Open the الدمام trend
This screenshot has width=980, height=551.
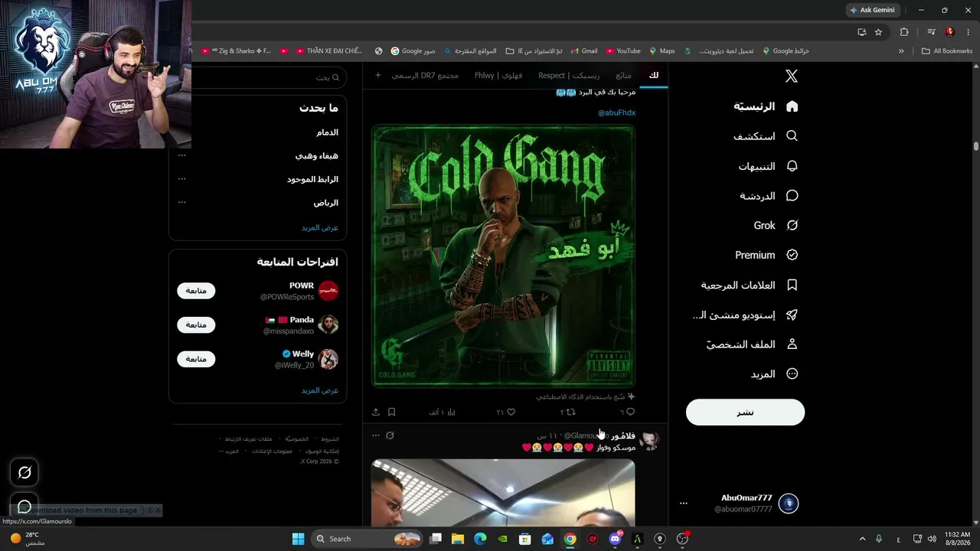pos(327,132)
